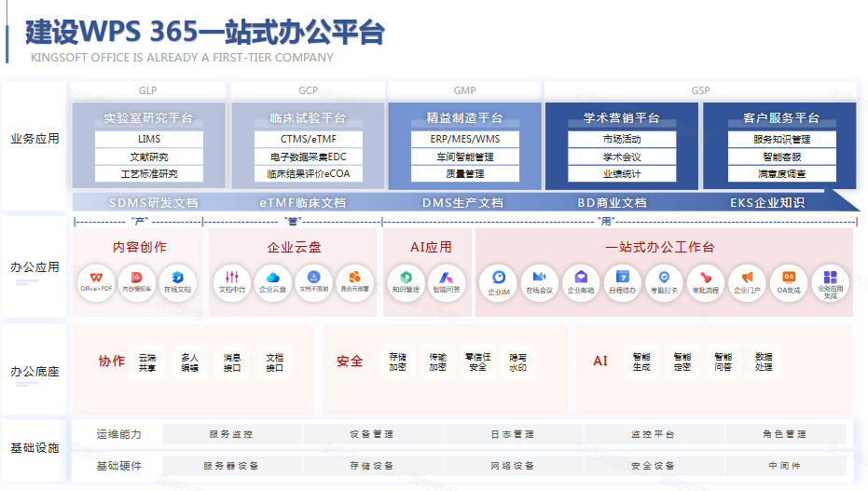Click the 日志管理 cell
This screenshot has height=491, width=868.
tap(513, 434)
